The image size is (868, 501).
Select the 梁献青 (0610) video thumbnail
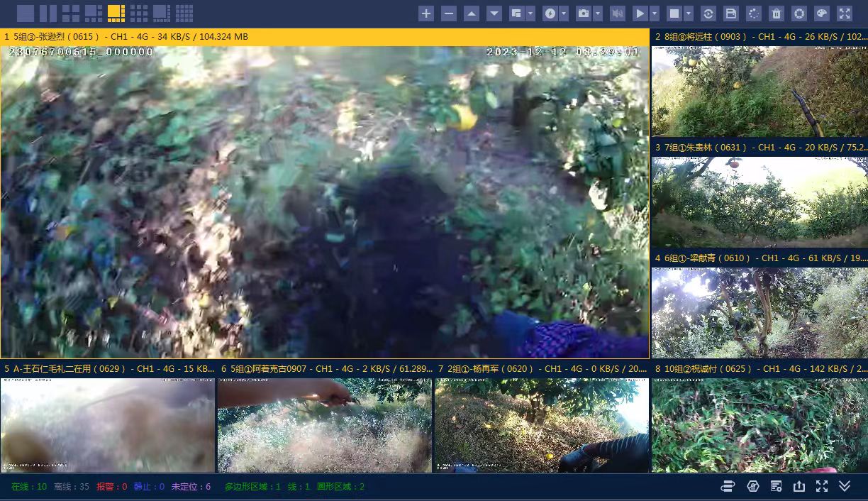click(759, 312)
